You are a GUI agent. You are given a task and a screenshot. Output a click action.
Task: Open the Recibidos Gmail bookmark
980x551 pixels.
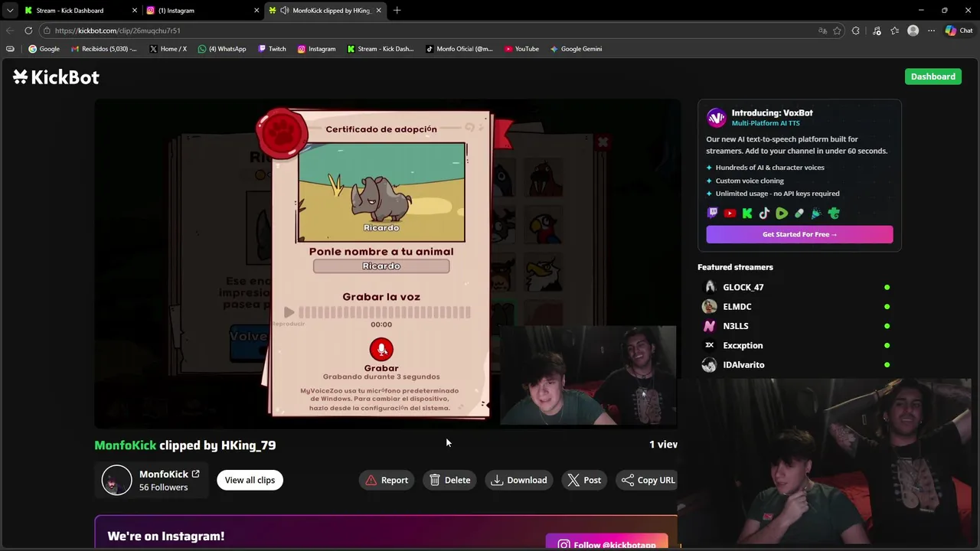(104, 49)
